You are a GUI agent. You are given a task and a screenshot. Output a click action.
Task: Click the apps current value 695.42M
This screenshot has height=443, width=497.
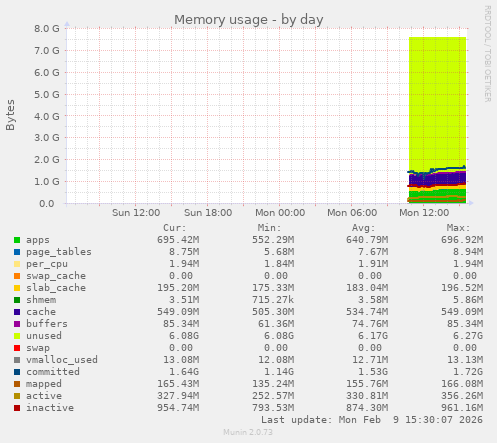(178, 240)
